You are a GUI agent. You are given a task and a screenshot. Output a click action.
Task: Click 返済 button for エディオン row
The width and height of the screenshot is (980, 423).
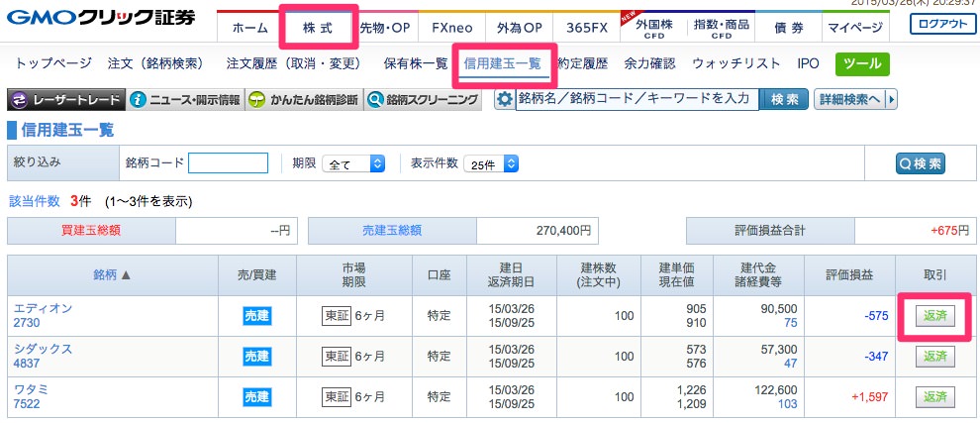pyautogui.click(x=935, y=316)
